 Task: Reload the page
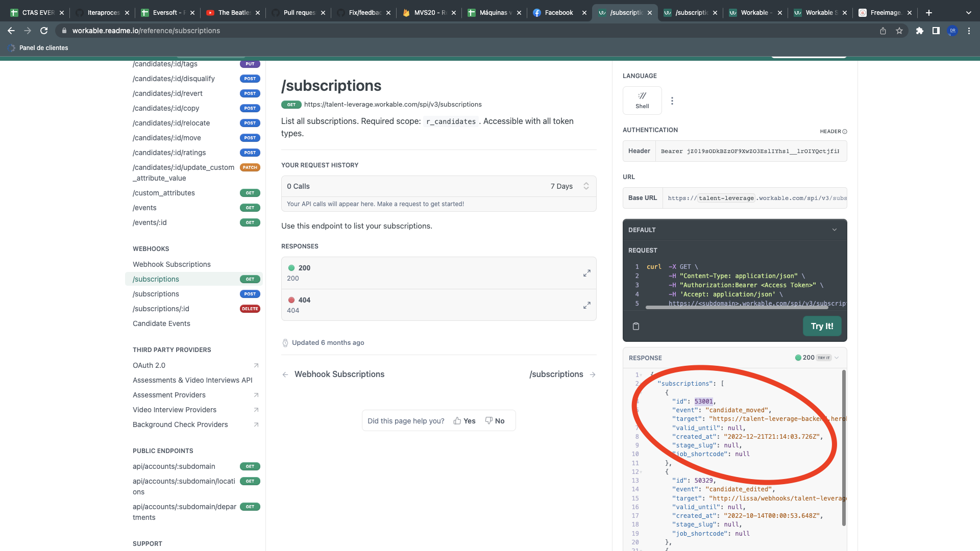coord(44,31)
